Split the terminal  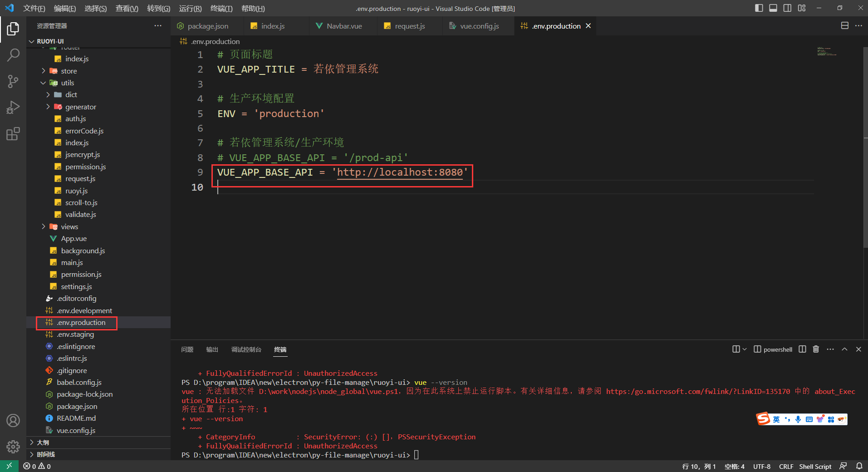(802, 349)
